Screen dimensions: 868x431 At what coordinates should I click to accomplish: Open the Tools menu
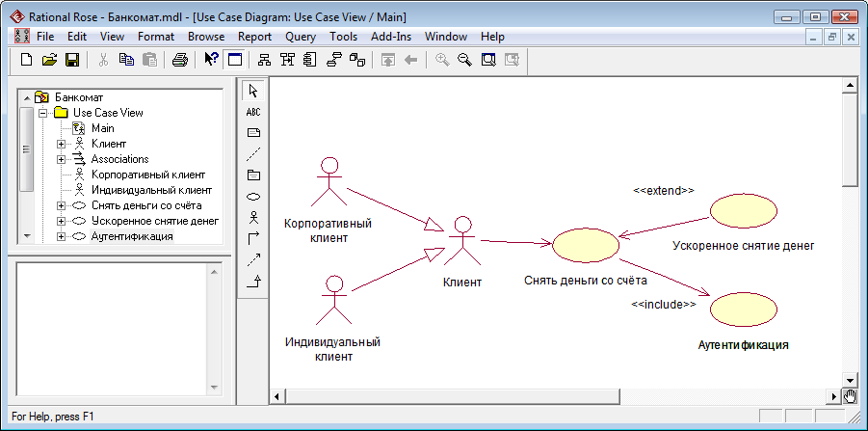coord(343,37)
